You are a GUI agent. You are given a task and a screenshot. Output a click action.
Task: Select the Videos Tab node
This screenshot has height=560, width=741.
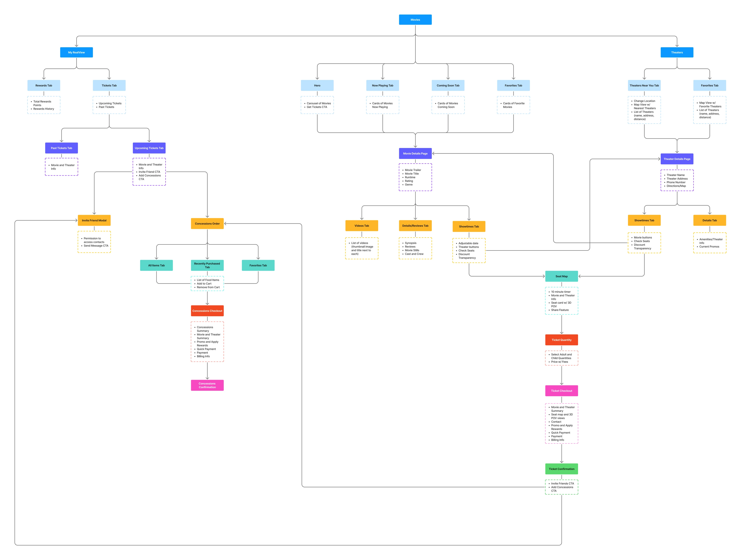[x=362, y=226]
